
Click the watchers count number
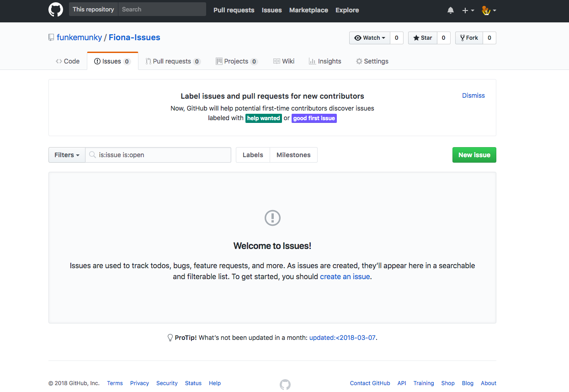(397, 38)
